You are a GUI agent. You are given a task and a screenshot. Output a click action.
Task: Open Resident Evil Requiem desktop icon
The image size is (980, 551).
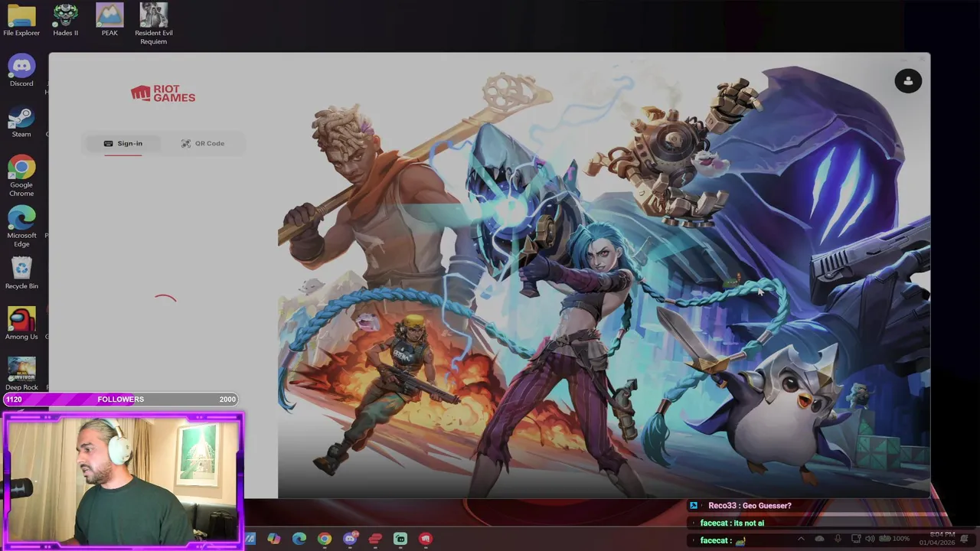pos(154,24)
